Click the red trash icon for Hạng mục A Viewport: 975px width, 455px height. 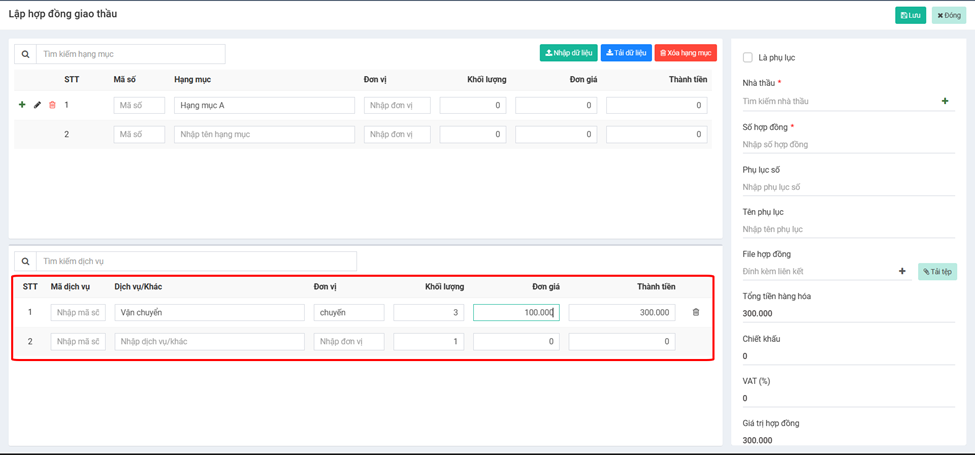[53, 105]
